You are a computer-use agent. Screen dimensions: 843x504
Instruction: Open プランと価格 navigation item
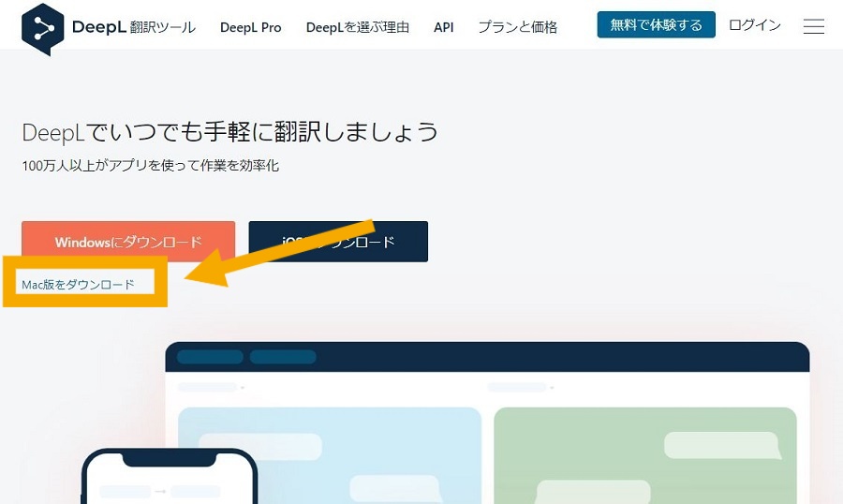[518, 27]
